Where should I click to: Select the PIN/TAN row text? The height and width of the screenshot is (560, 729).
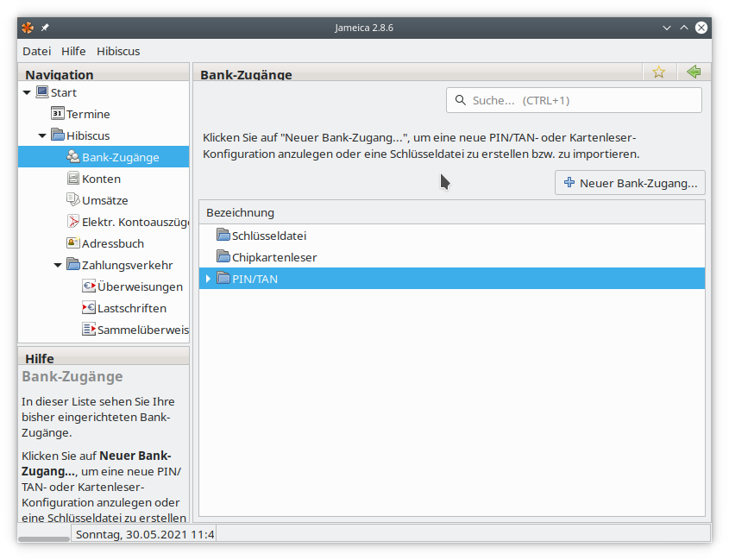(x=255, y=279)
